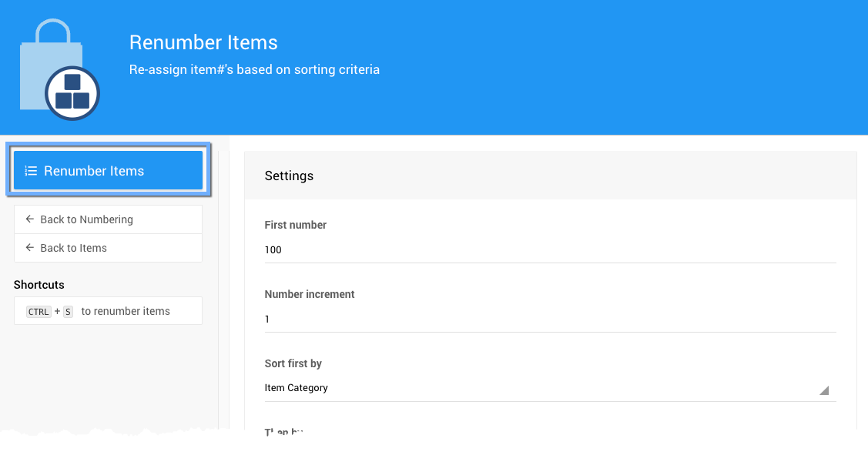Click the Shortcuts section heading
This screenshot has width=868, height=455.
point(39,285)
